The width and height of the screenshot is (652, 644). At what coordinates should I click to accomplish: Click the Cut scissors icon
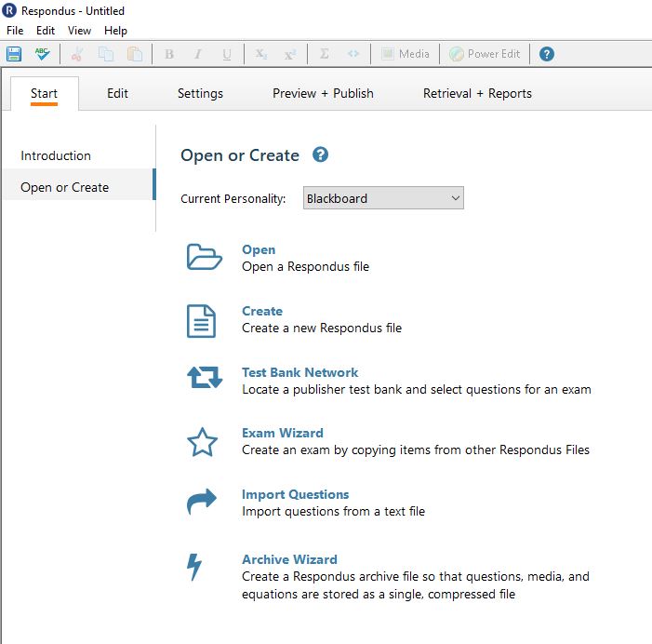tap(77, 54)
